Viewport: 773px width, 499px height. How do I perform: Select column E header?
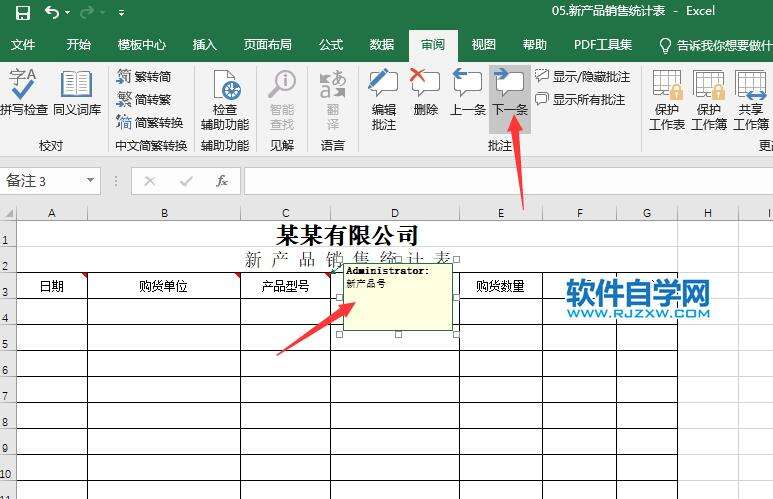click(501, 213)
